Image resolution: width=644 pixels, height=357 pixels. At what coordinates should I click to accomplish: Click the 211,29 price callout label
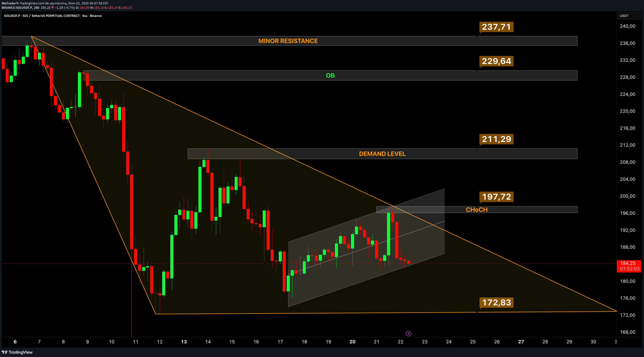(x=496, y=139)
